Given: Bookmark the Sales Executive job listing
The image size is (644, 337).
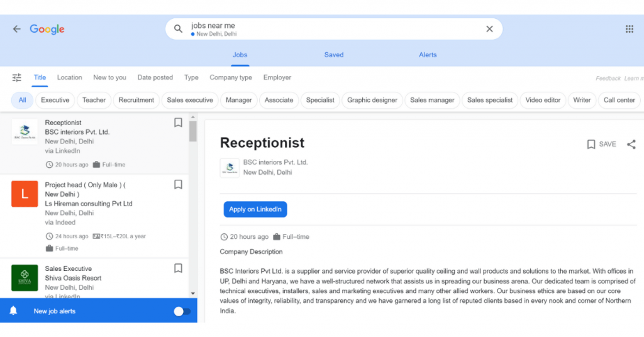Looking at the screenshot, I should [178, 268].
